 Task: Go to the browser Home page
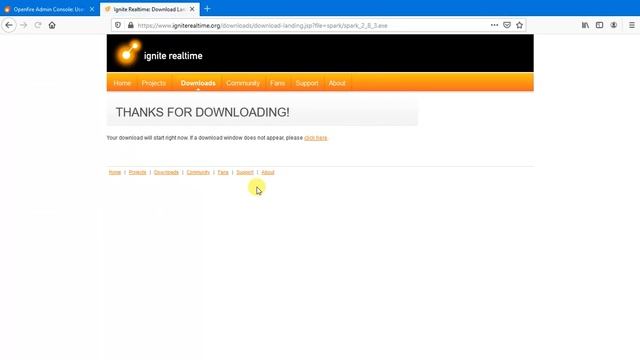[x=52, y=25]
